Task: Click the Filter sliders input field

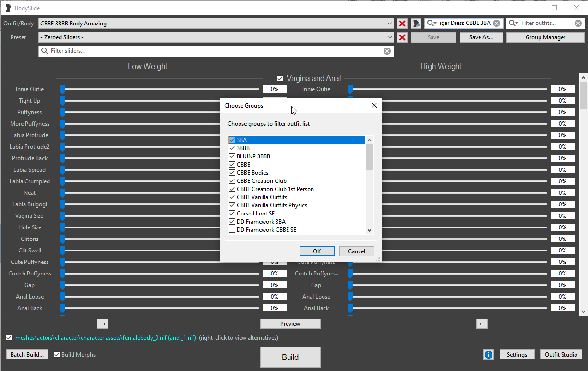Action: coord(216,51)
